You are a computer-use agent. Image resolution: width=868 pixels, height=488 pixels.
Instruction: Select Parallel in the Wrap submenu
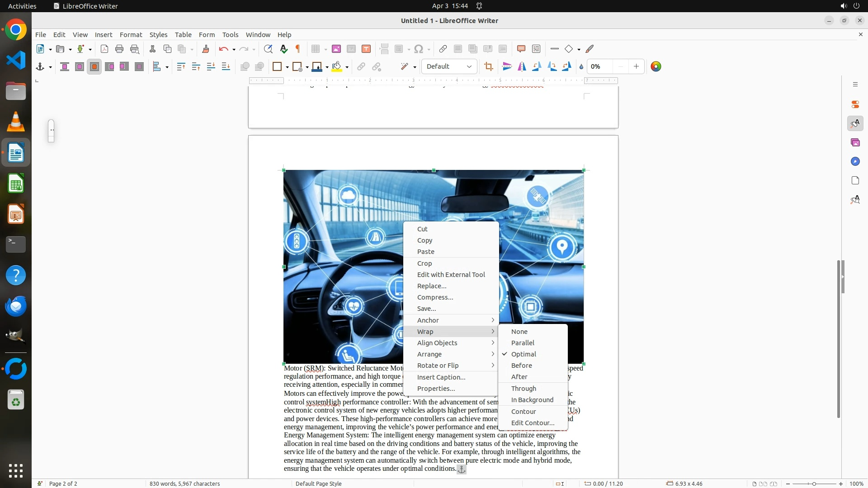point(522,343)
